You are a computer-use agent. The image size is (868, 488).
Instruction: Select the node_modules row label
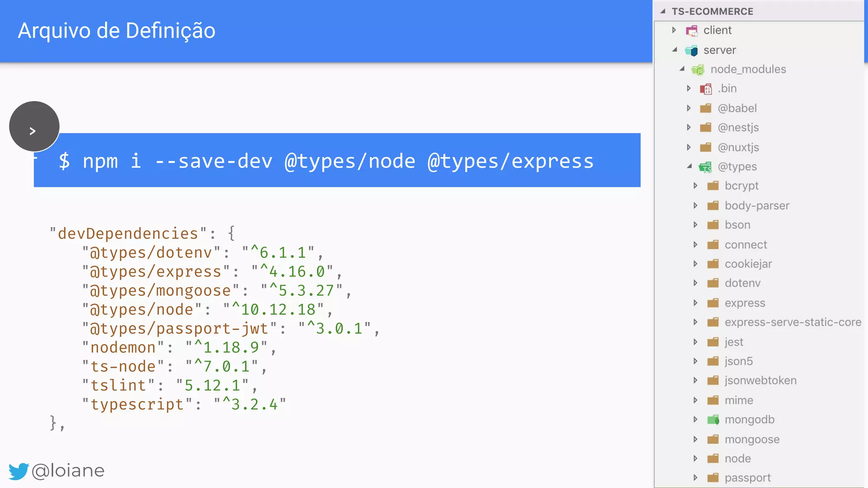[x=748, y=69]
